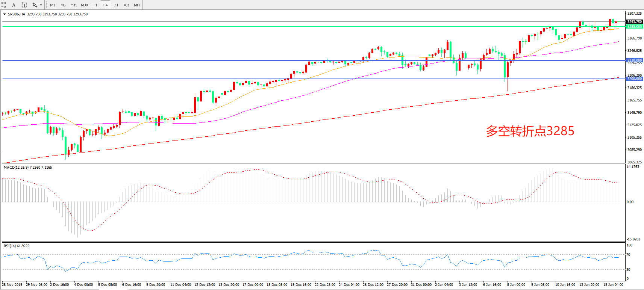Switch chart to M15 timeframe
The image size is (644, 290).
74,5
